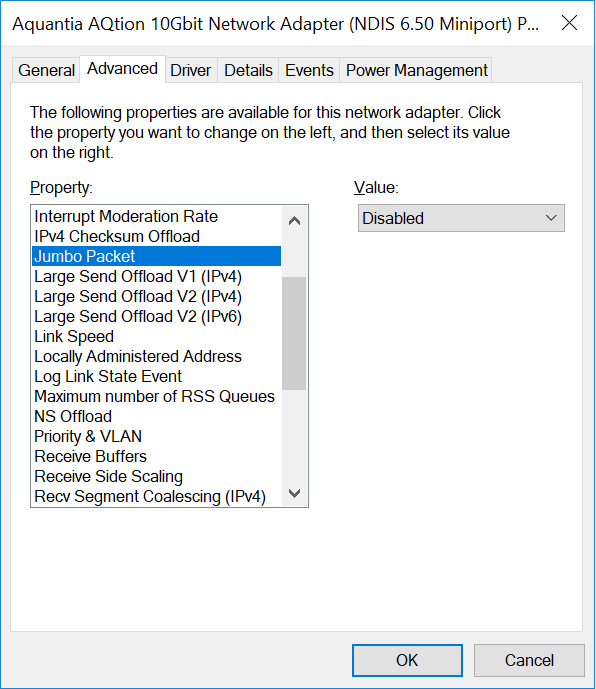
Task: Click the scroll up arrow in Property list
Action: click(x=294, y=220)
